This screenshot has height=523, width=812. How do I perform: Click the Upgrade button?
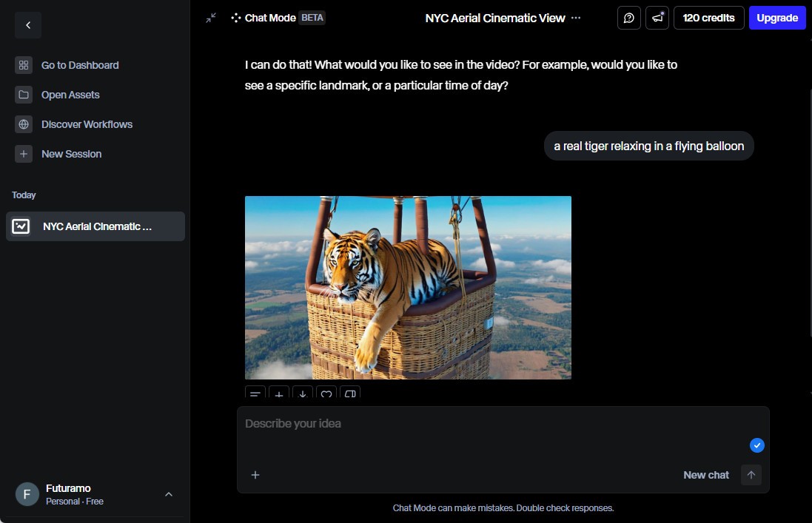[x=776, y=18]
